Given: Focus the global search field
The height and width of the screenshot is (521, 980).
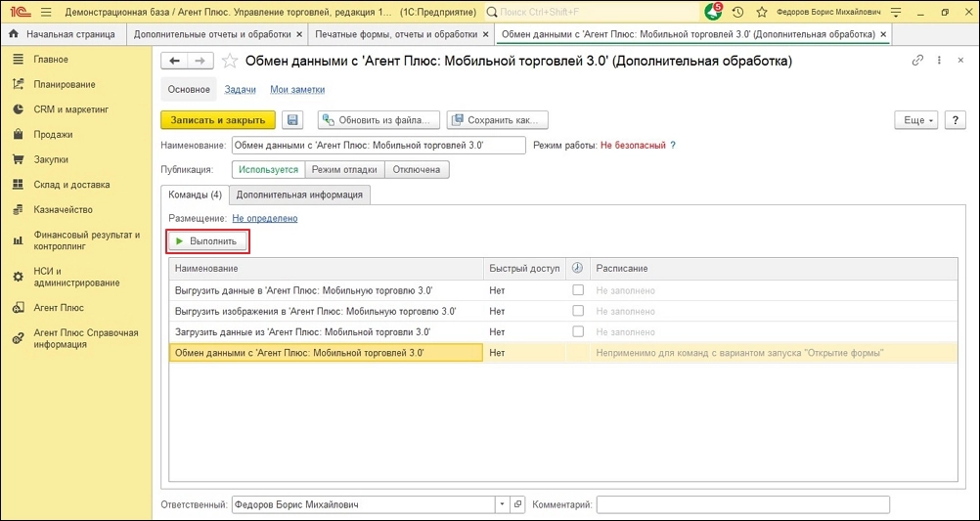Looking at the screenshot, I should 592,12.
